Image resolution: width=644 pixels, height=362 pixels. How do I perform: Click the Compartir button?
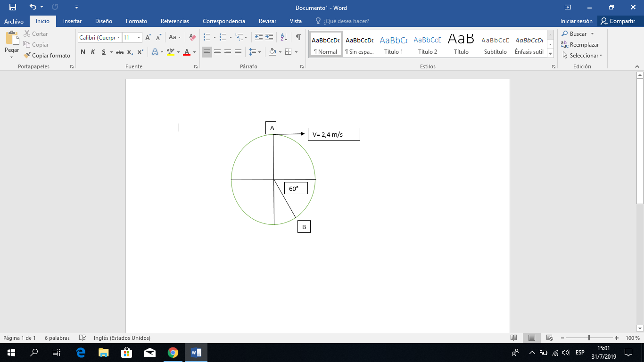pyautogui.click(x=618, y=21)
